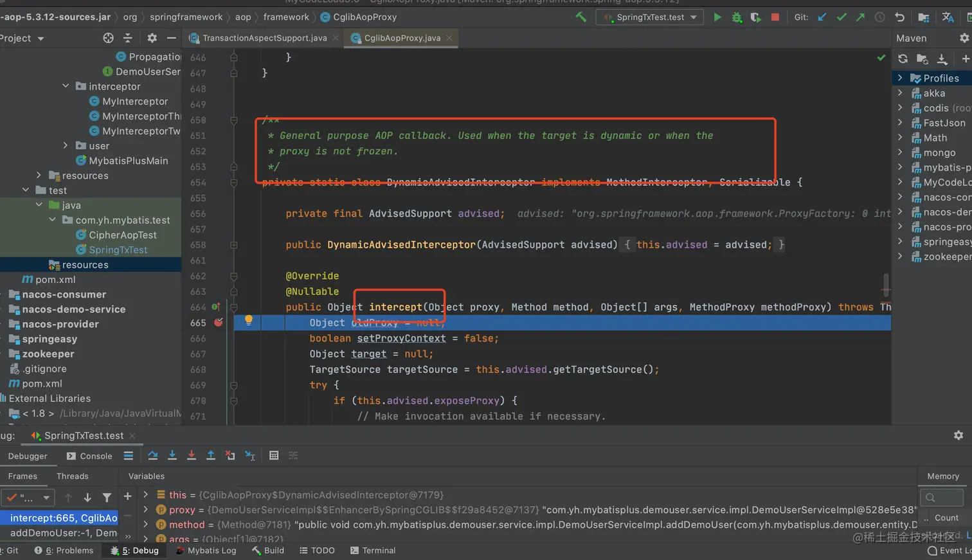This screenshot has height=560, width=972.
Task: Open Maven panel settings gear
Action: click(964, 39)
